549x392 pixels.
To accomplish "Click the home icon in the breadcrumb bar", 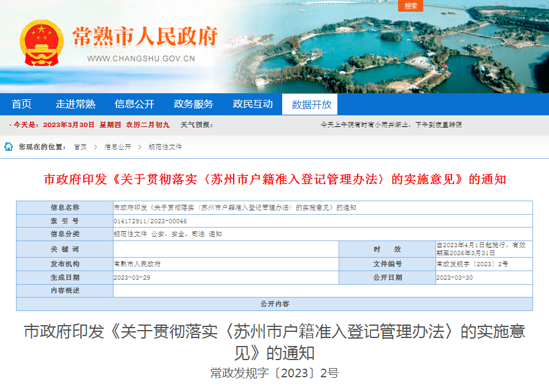I will (7, 147).
